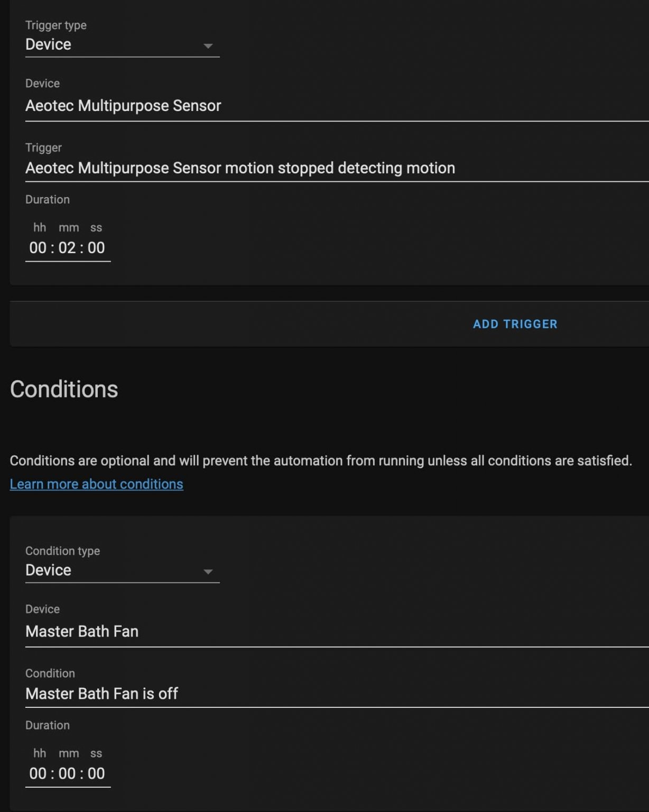The width and height of the screenshot is (649, 812).
Task: Click the condition duration hours field
Action: [x=38, y=773]
